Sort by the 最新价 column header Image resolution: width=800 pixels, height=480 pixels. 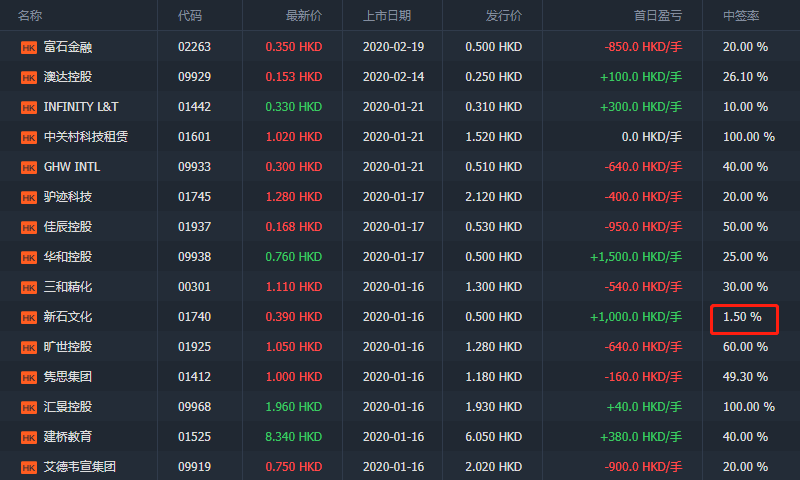click(x=304, y=16)
